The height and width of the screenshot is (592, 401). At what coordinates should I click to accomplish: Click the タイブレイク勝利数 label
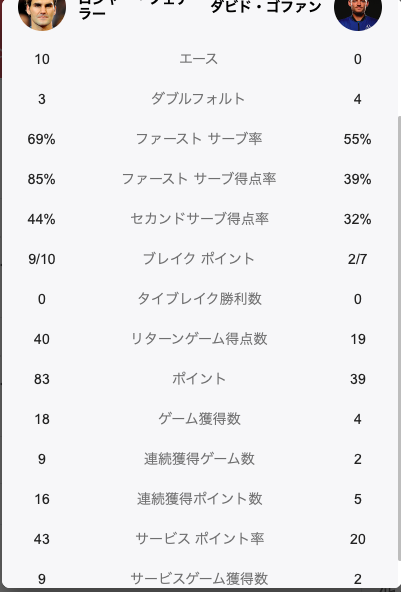[199, 299]
